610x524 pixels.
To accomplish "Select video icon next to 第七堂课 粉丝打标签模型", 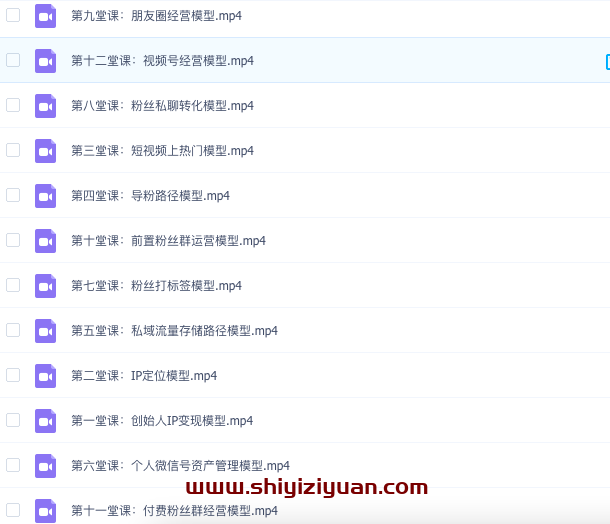I will (45, 286).
